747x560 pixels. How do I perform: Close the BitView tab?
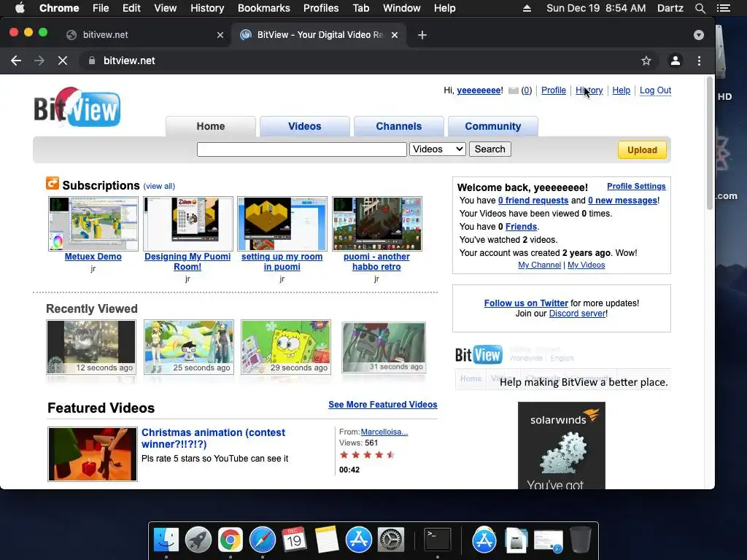pyautogui.click(x=395, y=35)
